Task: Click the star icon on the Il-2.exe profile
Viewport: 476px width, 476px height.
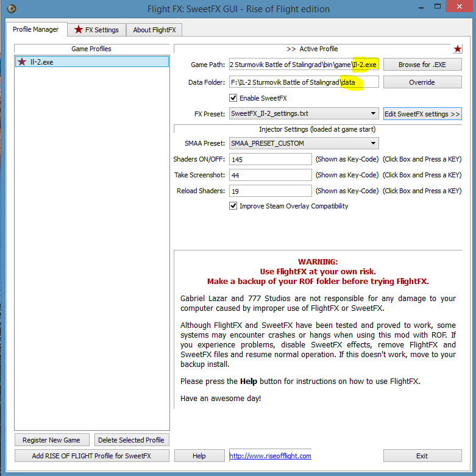Action: click(x=22, y=62)
